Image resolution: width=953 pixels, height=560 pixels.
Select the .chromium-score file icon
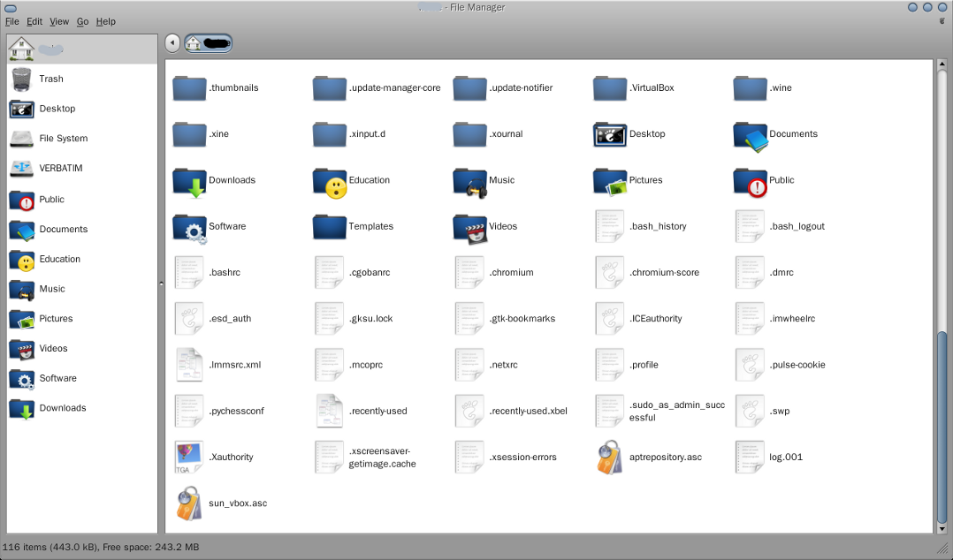click(610, 273)
